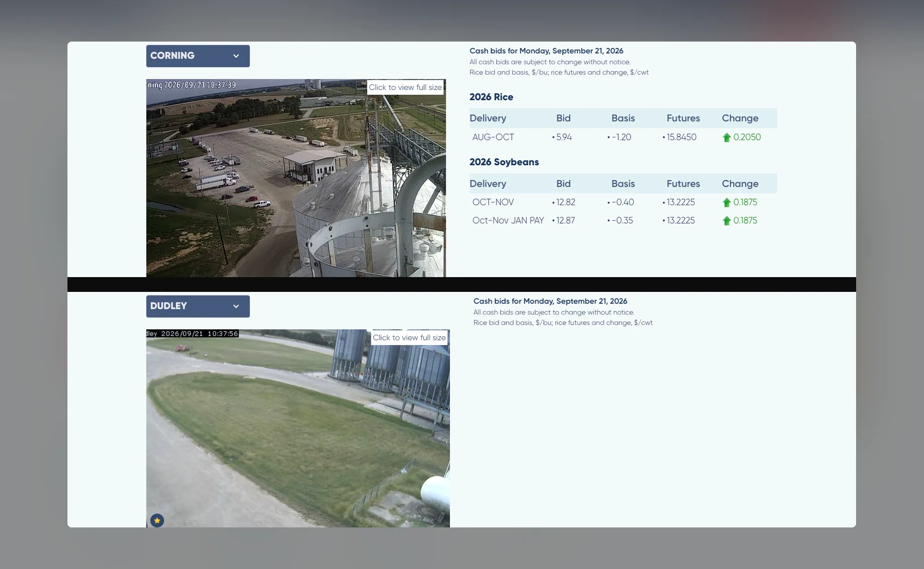Click green up arrow in Oct-Nov JAN PAY row
Image resolution: width=924 pixels, height=569 pixels.
tap(727, 221)
